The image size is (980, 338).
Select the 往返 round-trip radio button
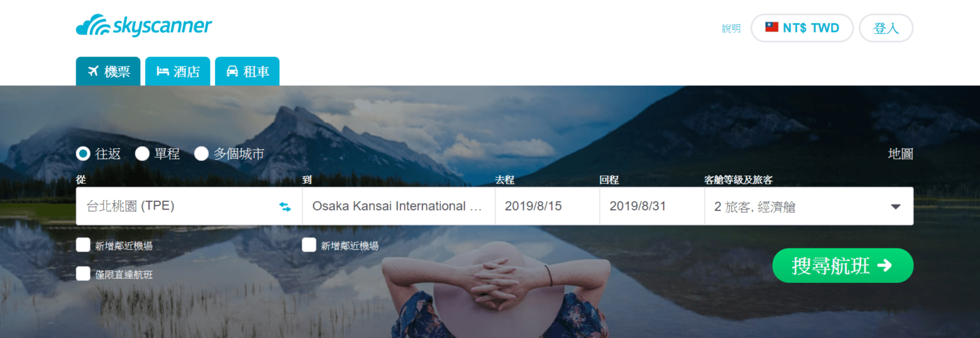83,154
